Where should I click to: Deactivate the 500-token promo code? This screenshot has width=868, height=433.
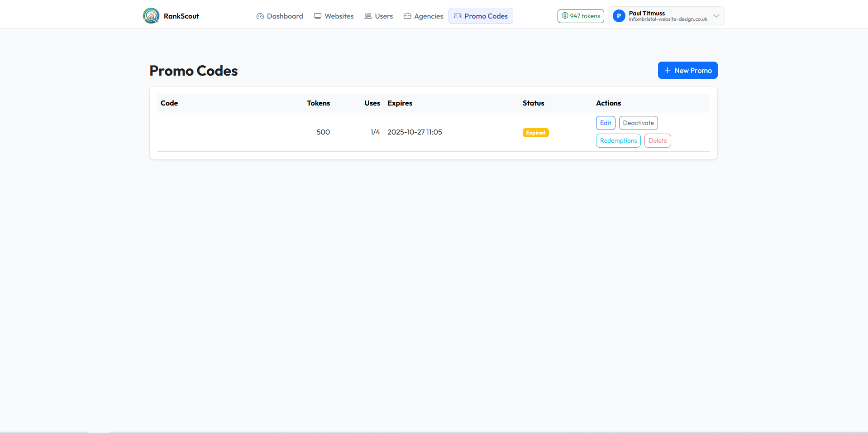coord(638,123)
